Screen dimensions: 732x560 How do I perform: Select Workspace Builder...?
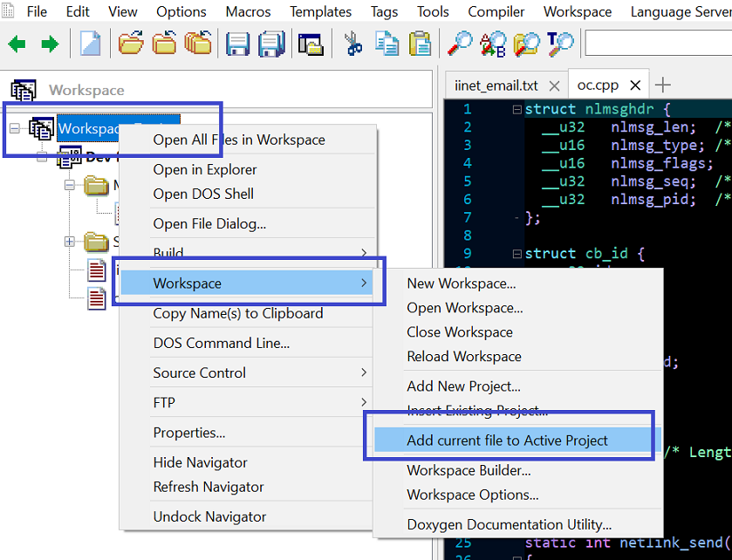(x=517, y=470)
